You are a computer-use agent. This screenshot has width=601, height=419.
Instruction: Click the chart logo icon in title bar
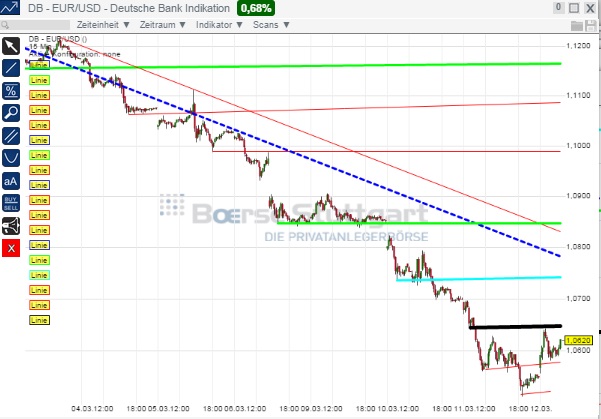click(x=10, y=7)
